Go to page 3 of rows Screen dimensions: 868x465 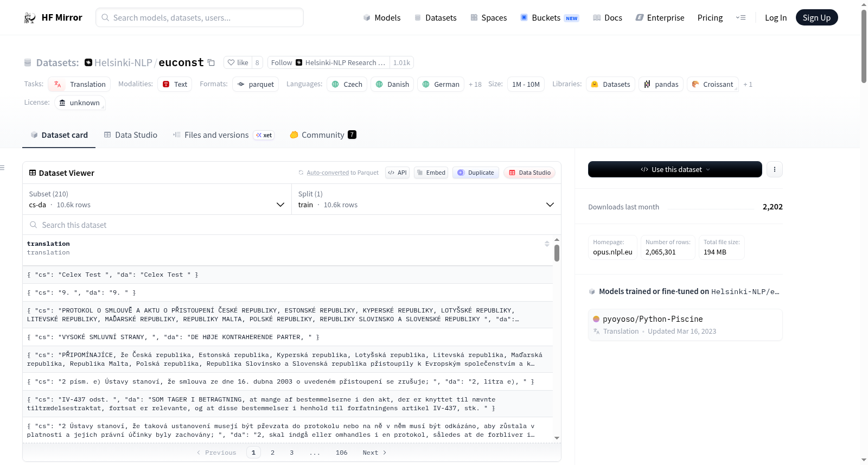[291, 453]
